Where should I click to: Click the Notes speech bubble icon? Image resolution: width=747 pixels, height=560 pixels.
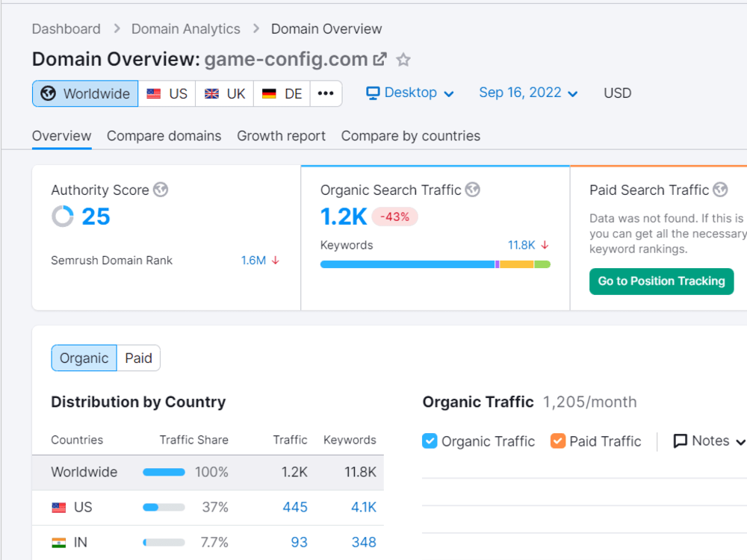tap(680, 441)
